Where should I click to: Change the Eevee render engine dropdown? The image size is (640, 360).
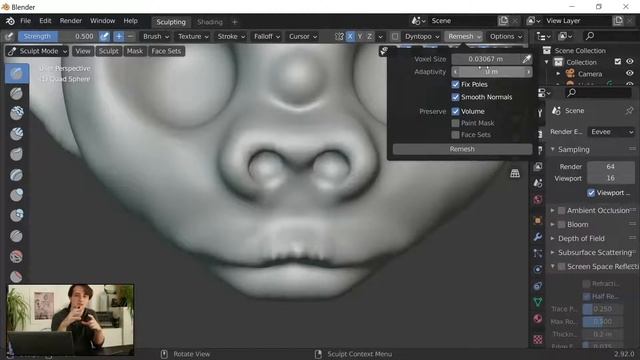tap(611, 132)
